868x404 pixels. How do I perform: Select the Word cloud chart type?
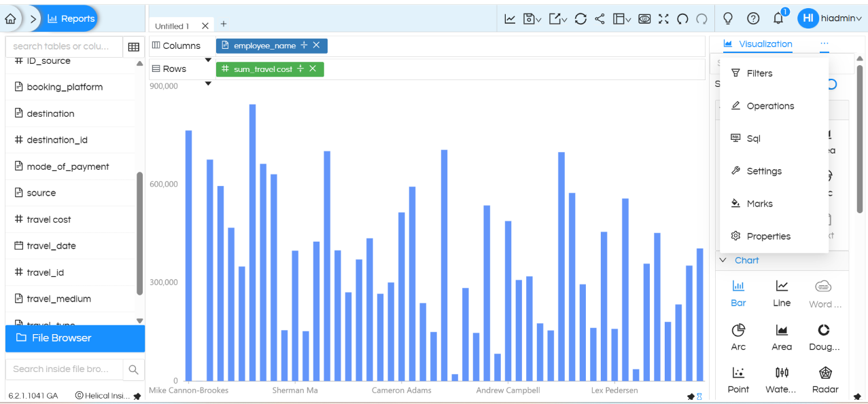coord(824,293)
